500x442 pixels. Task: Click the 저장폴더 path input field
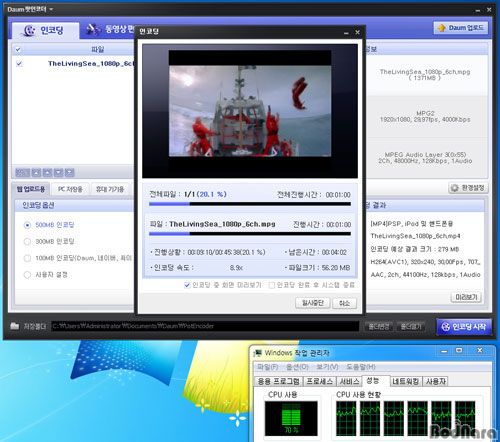click(x=205, y=326)
